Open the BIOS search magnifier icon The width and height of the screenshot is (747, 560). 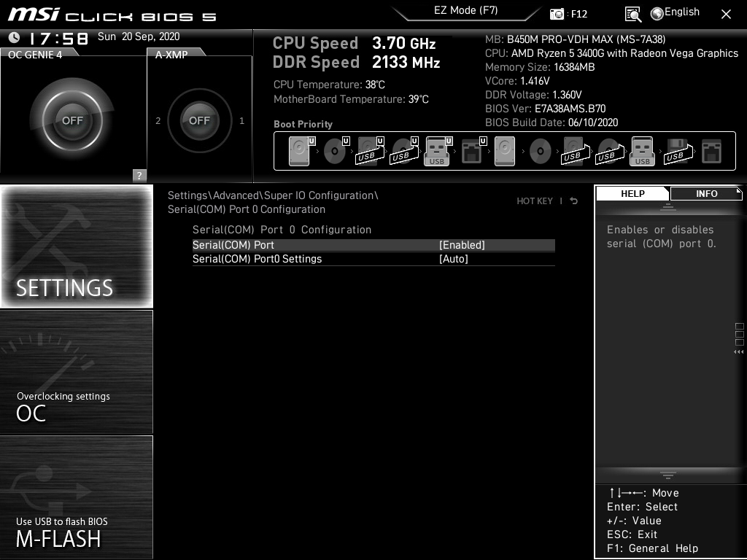point(632,15)
